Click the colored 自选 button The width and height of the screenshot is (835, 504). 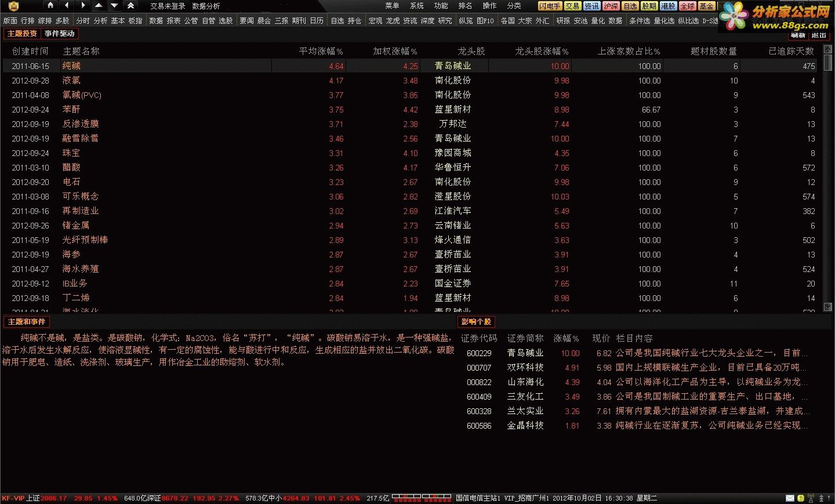tap(630, 6)
